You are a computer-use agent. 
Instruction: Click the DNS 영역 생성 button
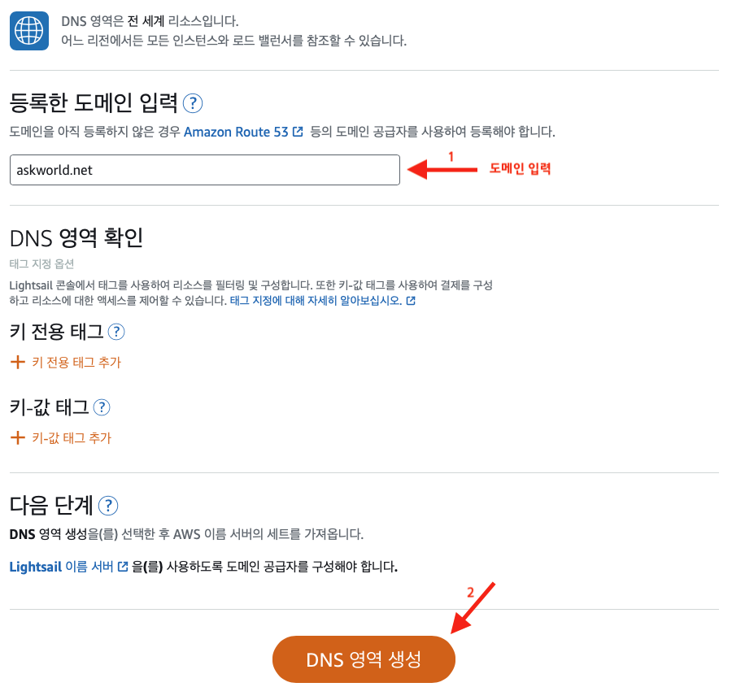pyautogui.click(x=364, y=659)
